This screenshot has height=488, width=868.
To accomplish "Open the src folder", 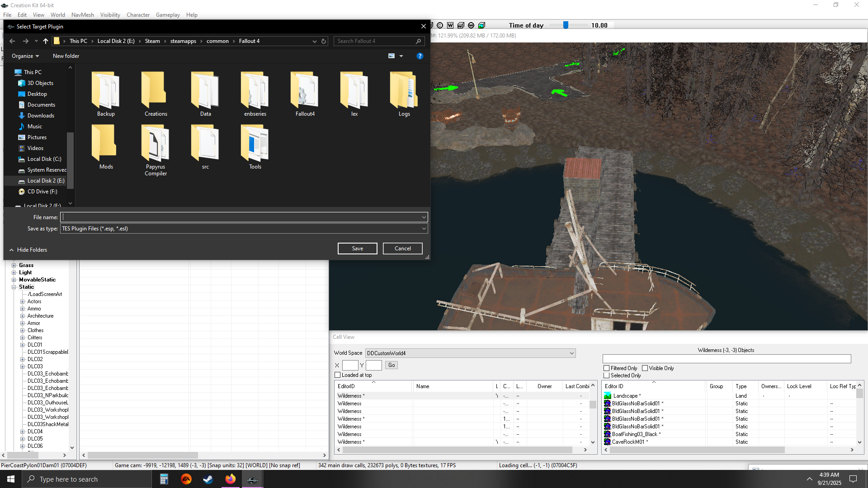I will point(205,147).
